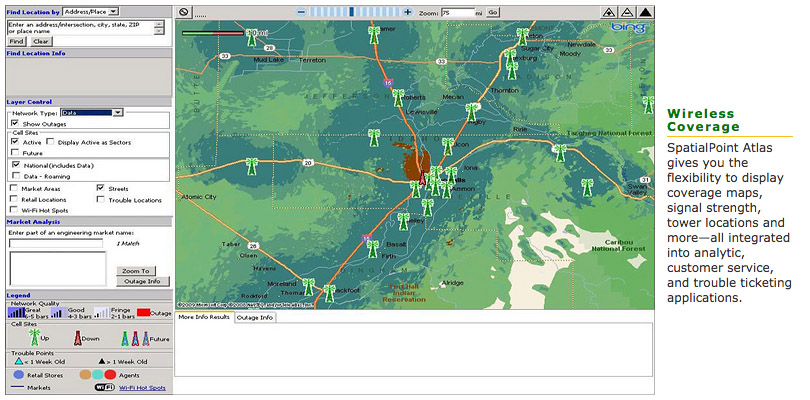This screenshot has height=400, width=810.
Task: Select the solid black triangle icon
Action: point(645,12)
